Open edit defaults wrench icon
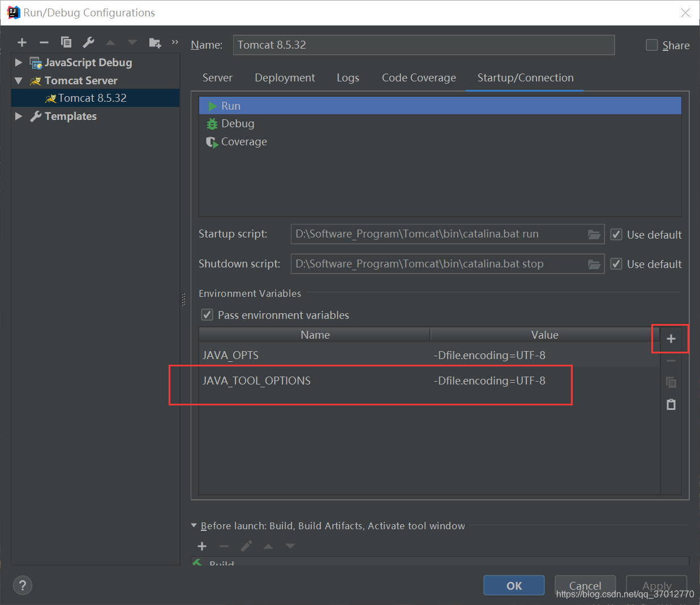The image size is (700, 605). (x=88, y=42)
